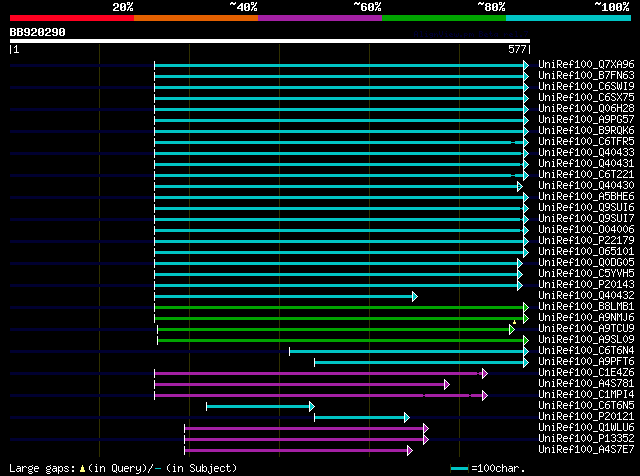
Task: Click the green ~80% identity legend segment
Action: coord(444,18)
